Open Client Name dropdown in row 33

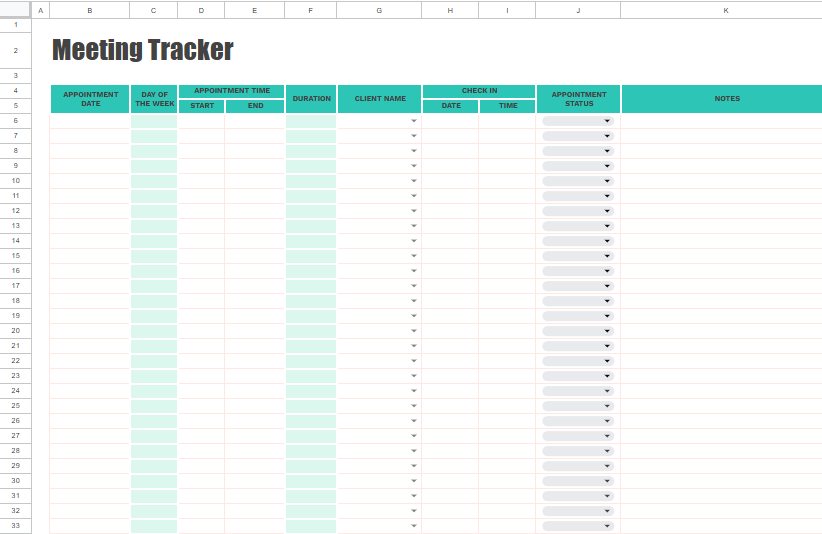tap(414, 526)
